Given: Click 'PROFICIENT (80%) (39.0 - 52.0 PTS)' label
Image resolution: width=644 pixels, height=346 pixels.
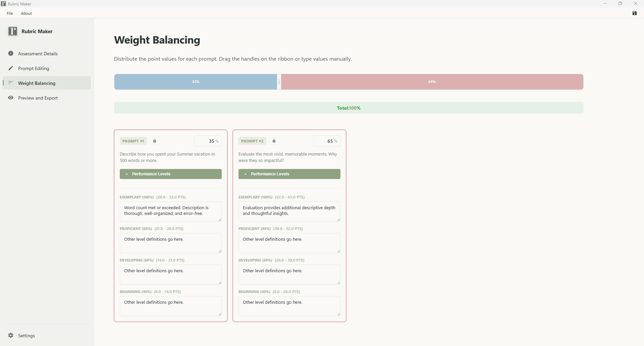Looking at the screenshot, I should 271,229.
